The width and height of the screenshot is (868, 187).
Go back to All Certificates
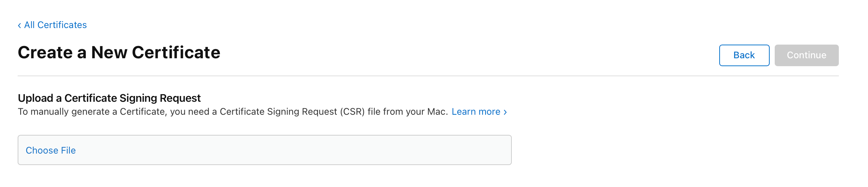[55, 25]
